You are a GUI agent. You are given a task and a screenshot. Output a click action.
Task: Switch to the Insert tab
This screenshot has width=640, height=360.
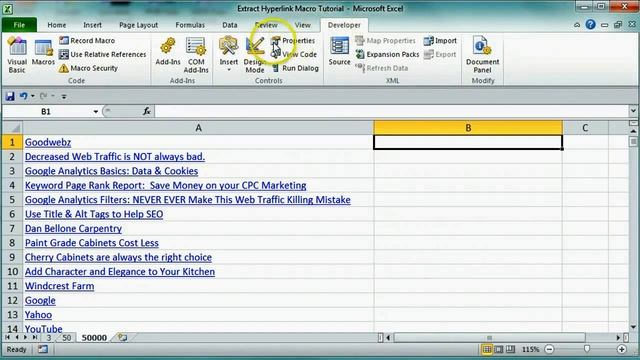click(x=93, y=25)
